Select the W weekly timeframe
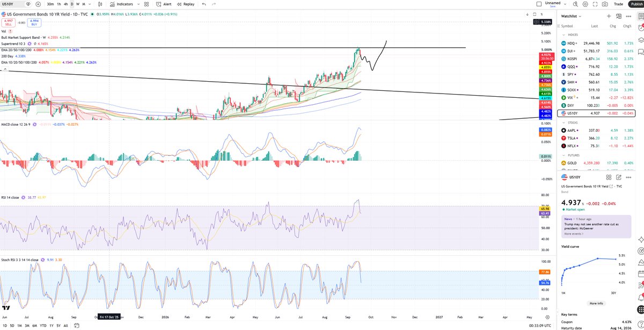This screenshot has height=330, width=644. pyautogui.click(x=78, y=4)
